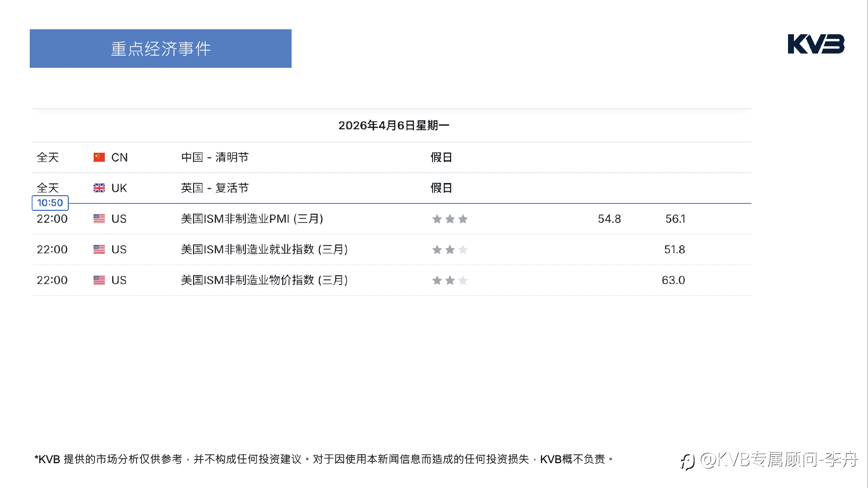
Task: Click the 54.8 forecast value
Action: click(x=610, y=219)
